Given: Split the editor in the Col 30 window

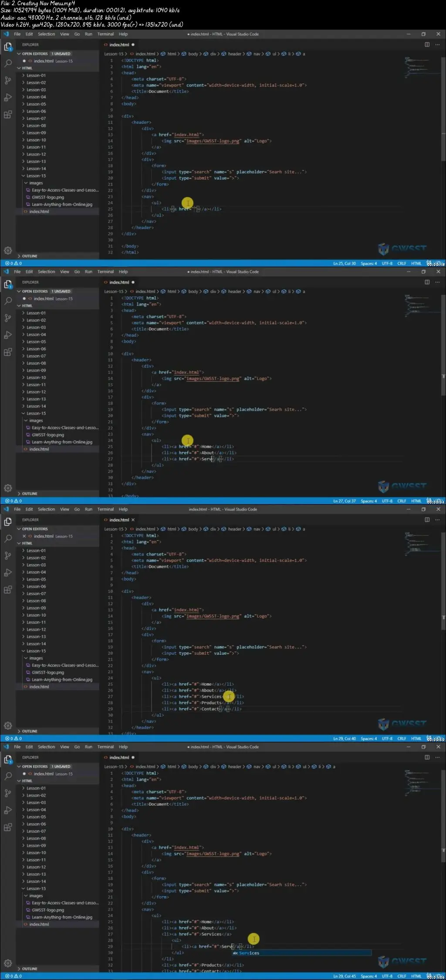Looking at the screenshot, I should (x=427, y=44).
